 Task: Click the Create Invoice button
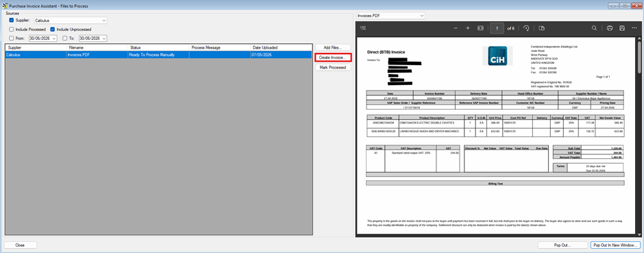pyautogui.click(x=333, y=58)
